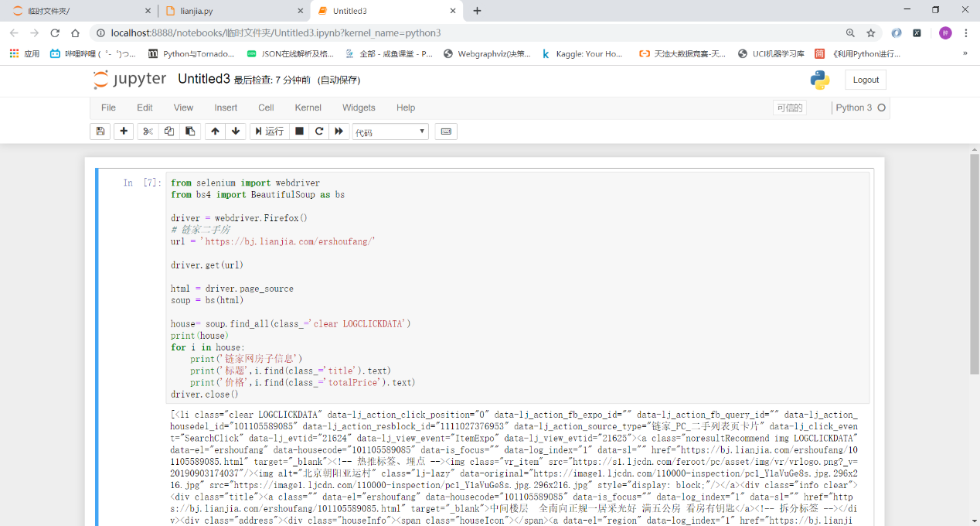Open the 《利用Python进行 bookmark

858,54
